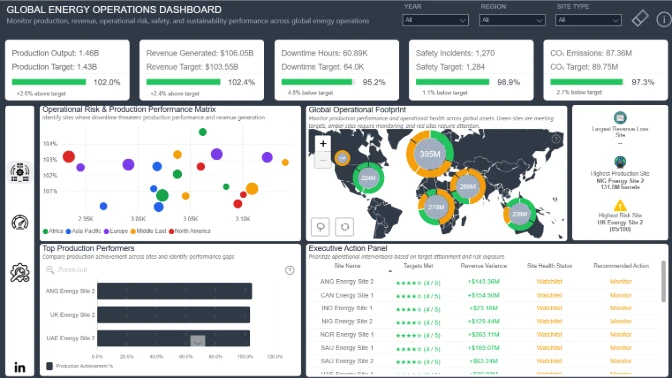Sort table by Revenue Variance header
This screenshot has width=672, height=378.
tap(483, 266)
